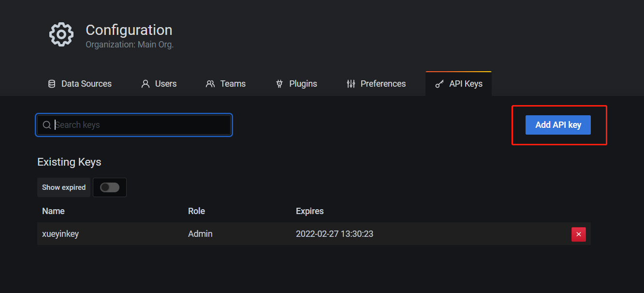This screenshot has width=644, height=293.
Task: Delete the xueyinkey API key
Action: 578,234
